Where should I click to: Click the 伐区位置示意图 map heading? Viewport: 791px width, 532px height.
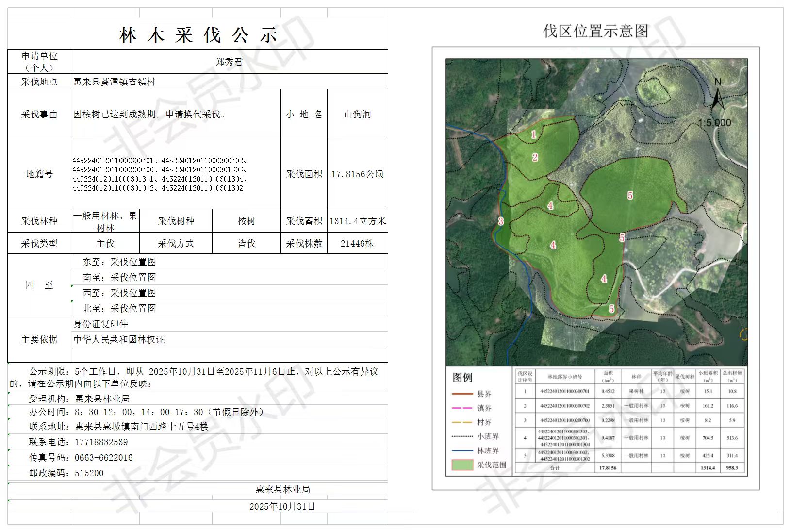[x=595, y=31]
